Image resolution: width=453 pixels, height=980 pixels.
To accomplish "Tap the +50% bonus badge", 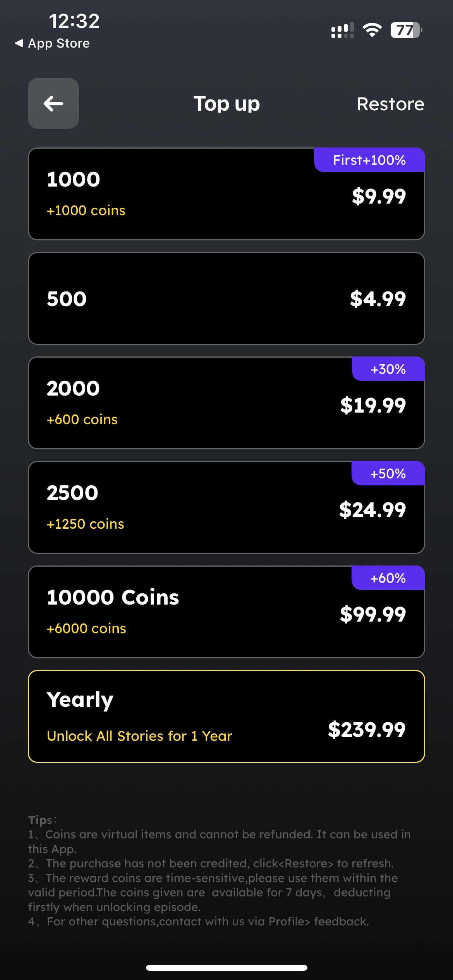I will 388,473.
